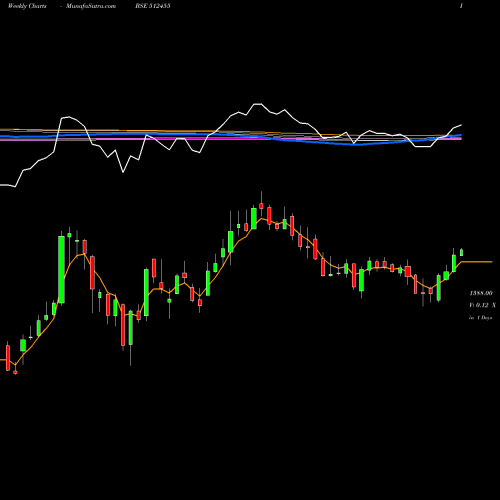This screenshot has width=500, height=500.
Task: Click the 'in 1 Days' text
Action: 480,318
